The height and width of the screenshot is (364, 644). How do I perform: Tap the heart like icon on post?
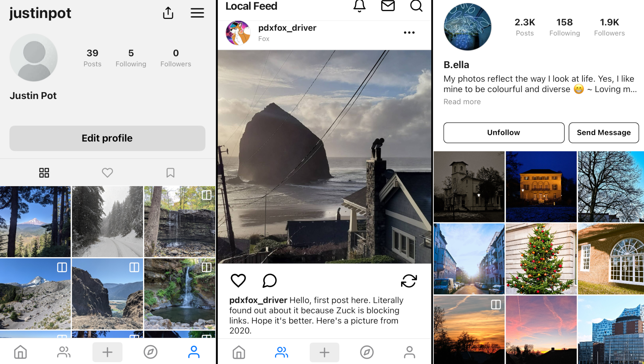tap(238, 280)
